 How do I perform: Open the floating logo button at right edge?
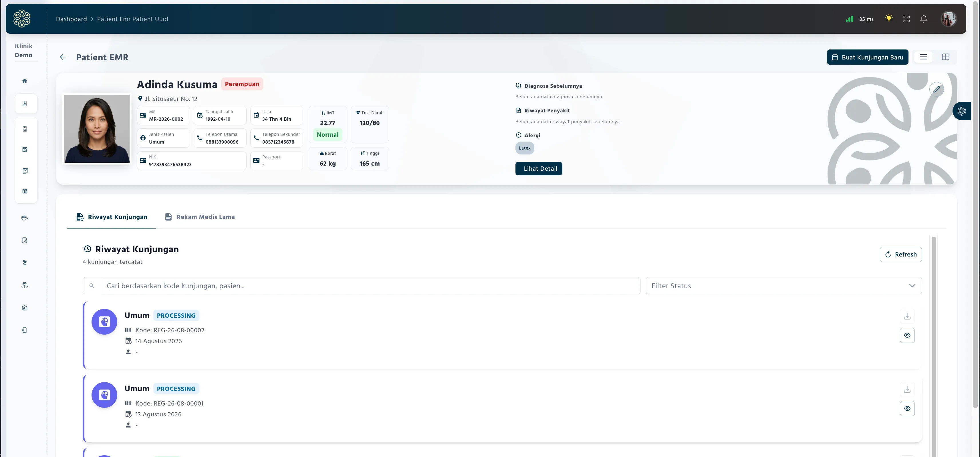(x=961, y=111)
